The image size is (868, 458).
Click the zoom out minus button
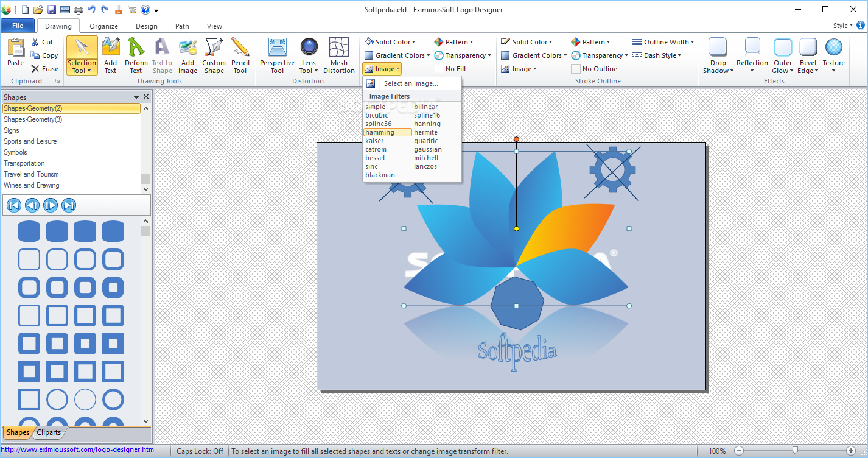739,451
